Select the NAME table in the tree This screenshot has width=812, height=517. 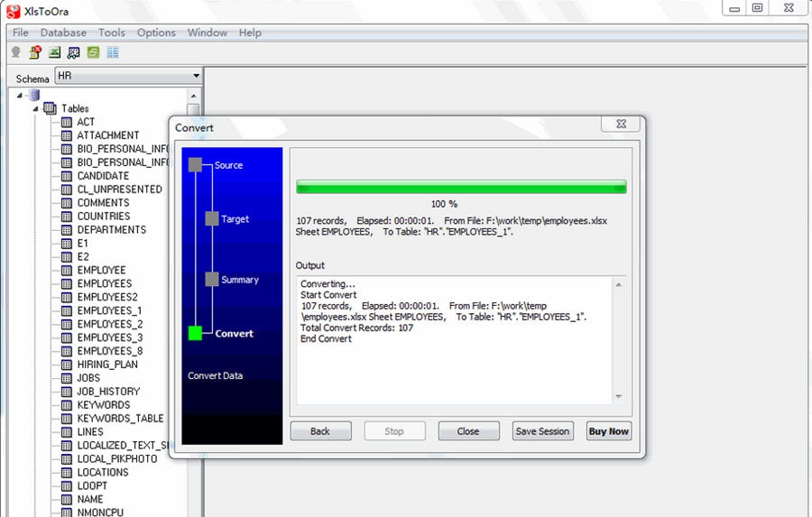pyautogui.click(x=90, y=499)
